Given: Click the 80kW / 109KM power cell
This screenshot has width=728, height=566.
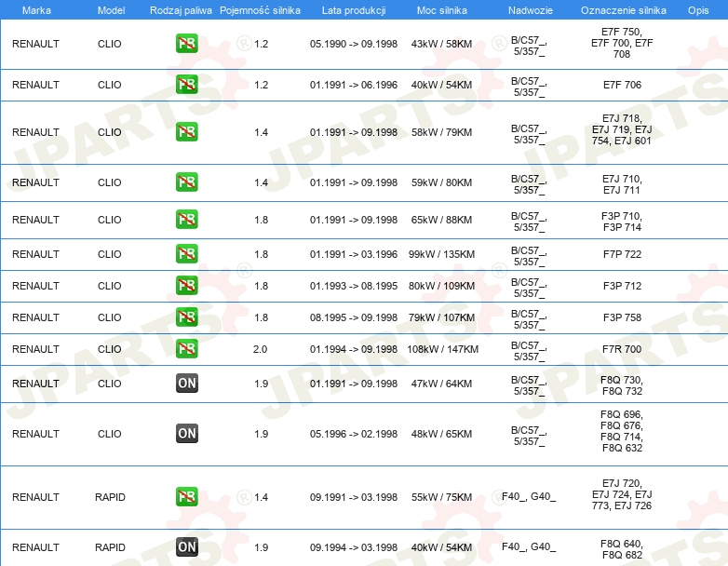Looking at the screenshot, I should [441, 286].
